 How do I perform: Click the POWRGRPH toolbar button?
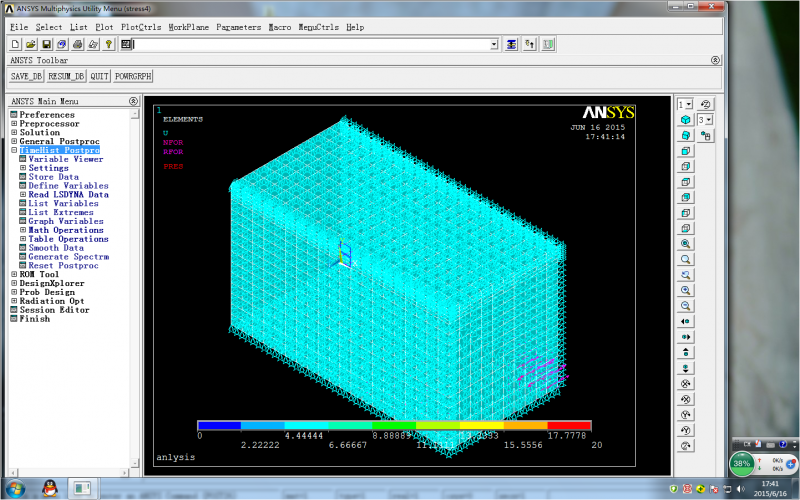(133, 76)
